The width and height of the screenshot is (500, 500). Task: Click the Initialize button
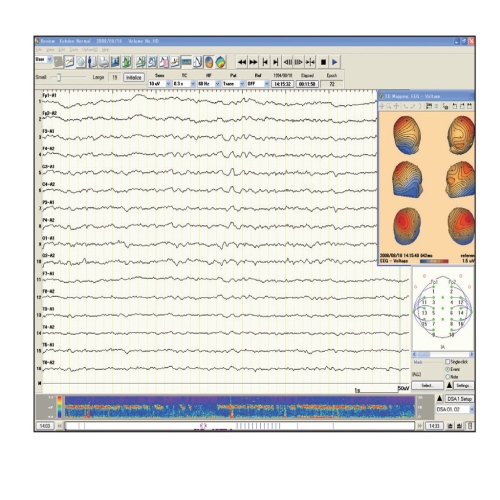pyautogui.click(x=134, y=77)
